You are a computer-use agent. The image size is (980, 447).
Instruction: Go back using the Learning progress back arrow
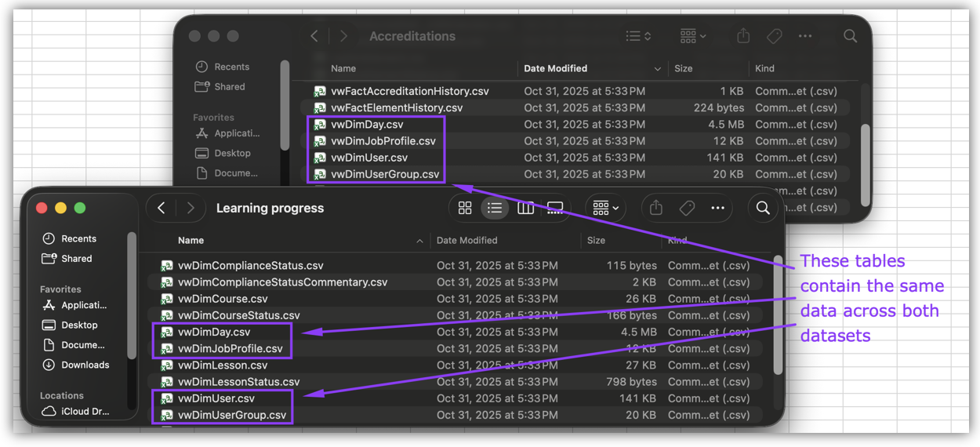pyautogui.click(x=162, y=208)
